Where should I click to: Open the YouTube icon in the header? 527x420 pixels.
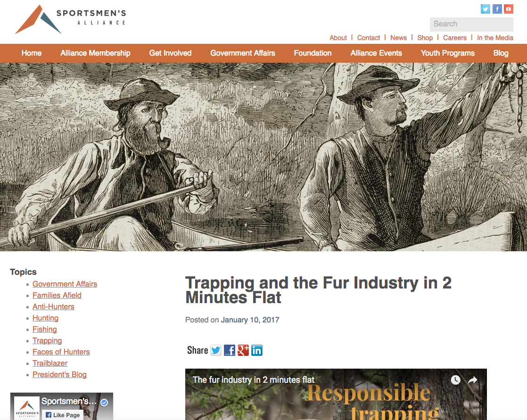click(x=509, y=9)
